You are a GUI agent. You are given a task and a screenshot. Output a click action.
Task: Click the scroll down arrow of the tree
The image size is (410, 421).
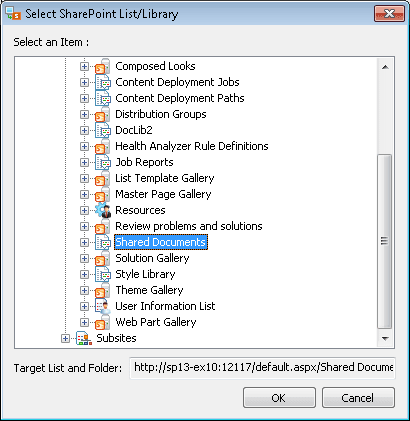[x=385, y=339]
